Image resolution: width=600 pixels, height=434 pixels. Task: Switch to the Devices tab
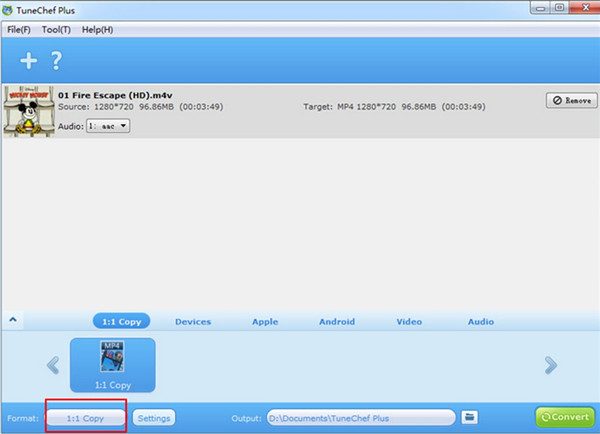193,322
